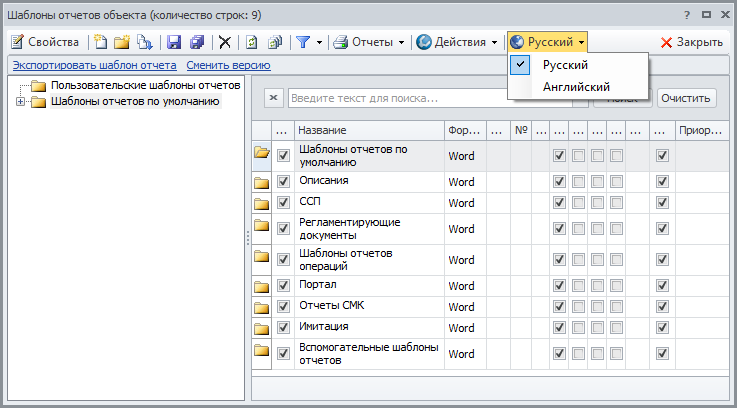Click the Экспортировать шаблон отчета link

click(x=95, y=65)
